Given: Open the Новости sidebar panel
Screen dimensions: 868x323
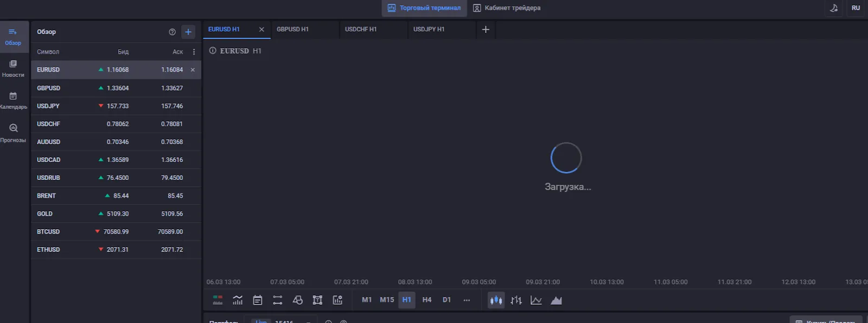Looking at the screenshot, I should pyautogui.click(x=13, y=68).
